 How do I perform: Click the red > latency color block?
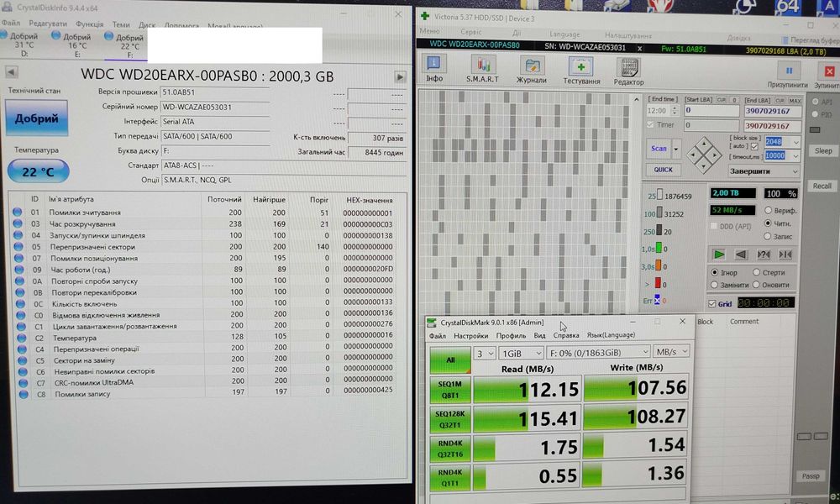click(x=658, y=283)
